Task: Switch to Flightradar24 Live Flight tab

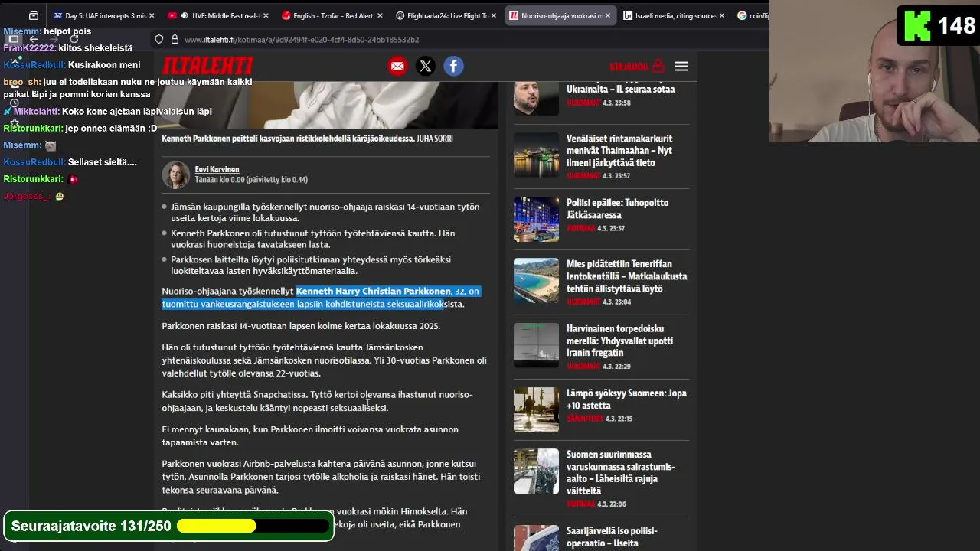Action: pyautogui.click(x=446, y=15)
